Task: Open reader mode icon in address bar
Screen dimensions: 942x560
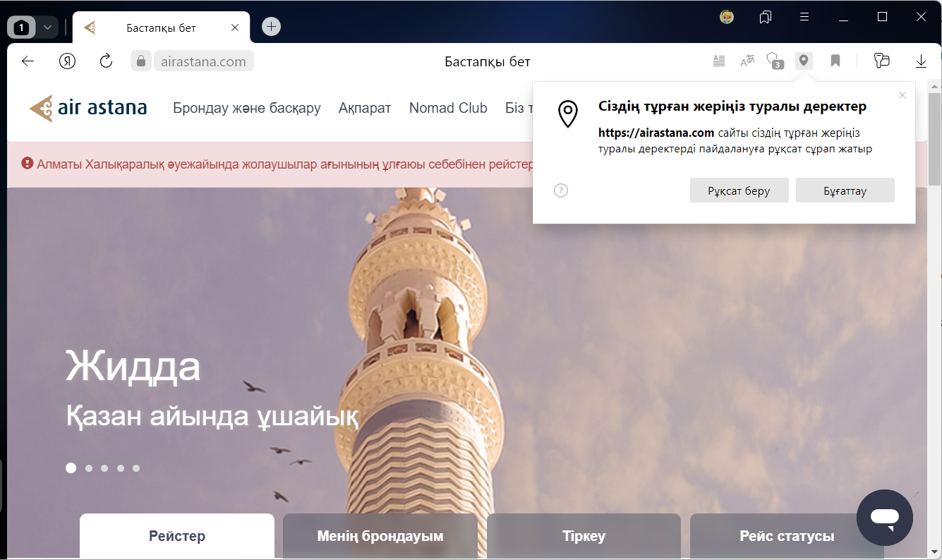Action: coord(719,61)
